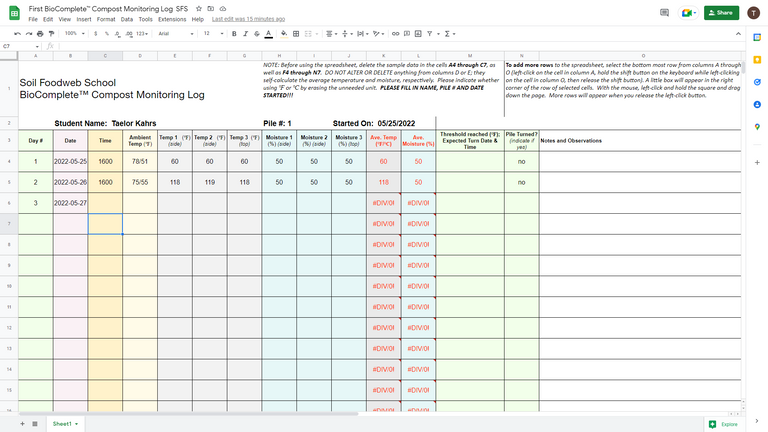Open the Format menu
The width and height of the screenshot is (768, 432).
click(x=106, y=19)
